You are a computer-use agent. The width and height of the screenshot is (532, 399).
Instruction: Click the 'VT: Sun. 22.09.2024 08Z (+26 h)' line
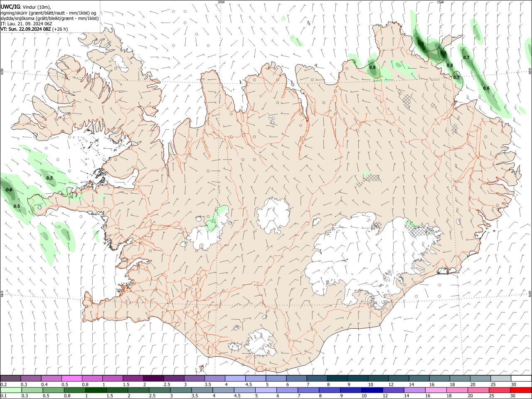click(34, 29)
